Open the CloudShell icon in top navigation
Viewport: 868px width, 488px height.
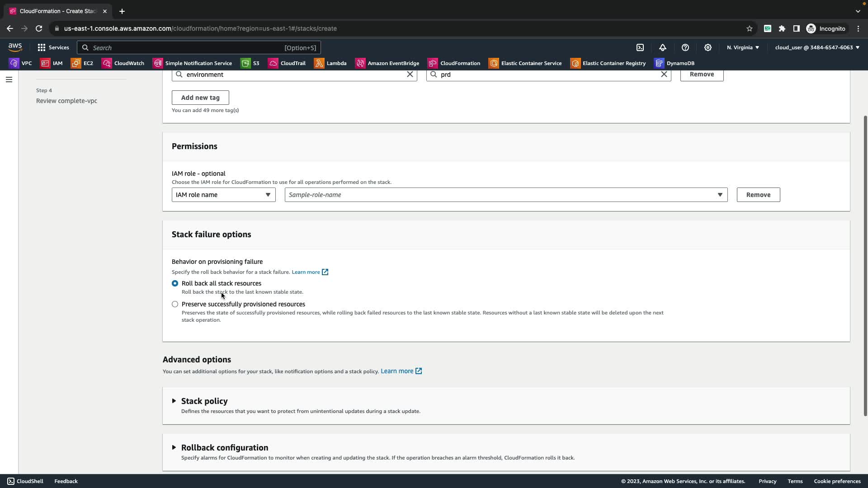640,47
